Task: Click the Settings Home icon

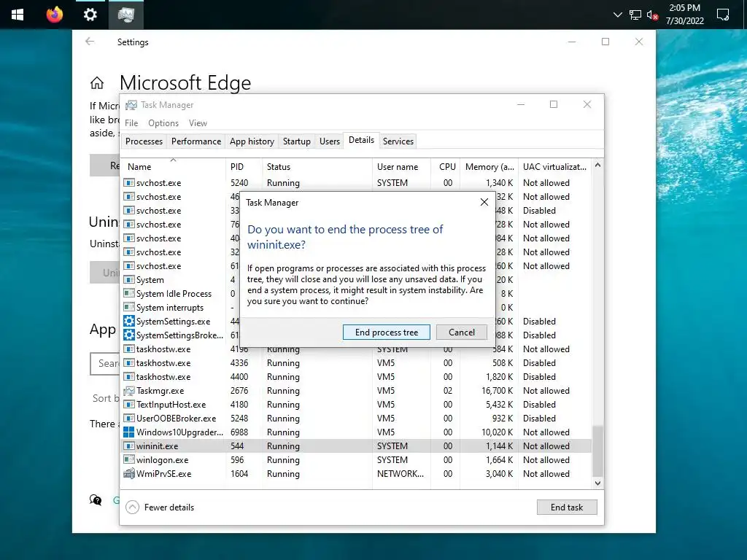Action: tap(97, 83)
